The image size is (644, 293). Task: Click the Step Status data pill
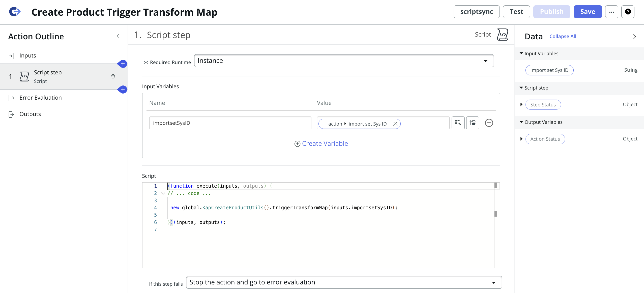click(x=543, y=105)
